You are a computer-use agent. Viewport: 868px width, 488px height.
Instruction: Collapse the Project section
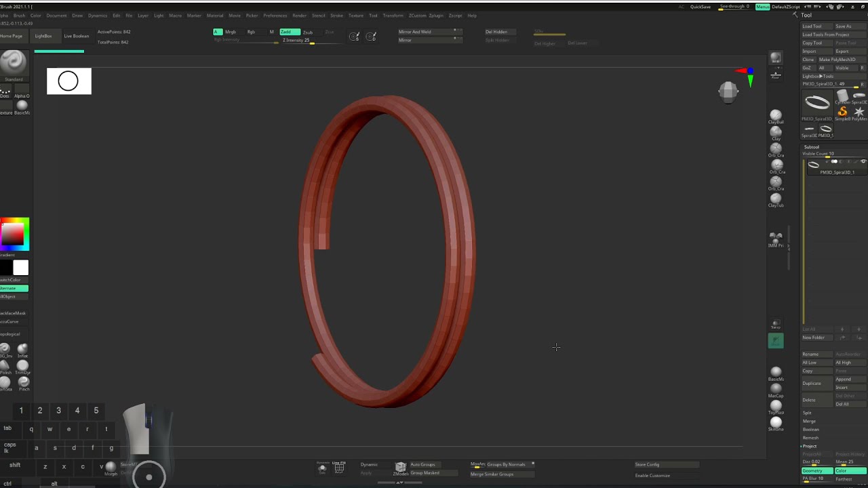click(x=810, y=446)
